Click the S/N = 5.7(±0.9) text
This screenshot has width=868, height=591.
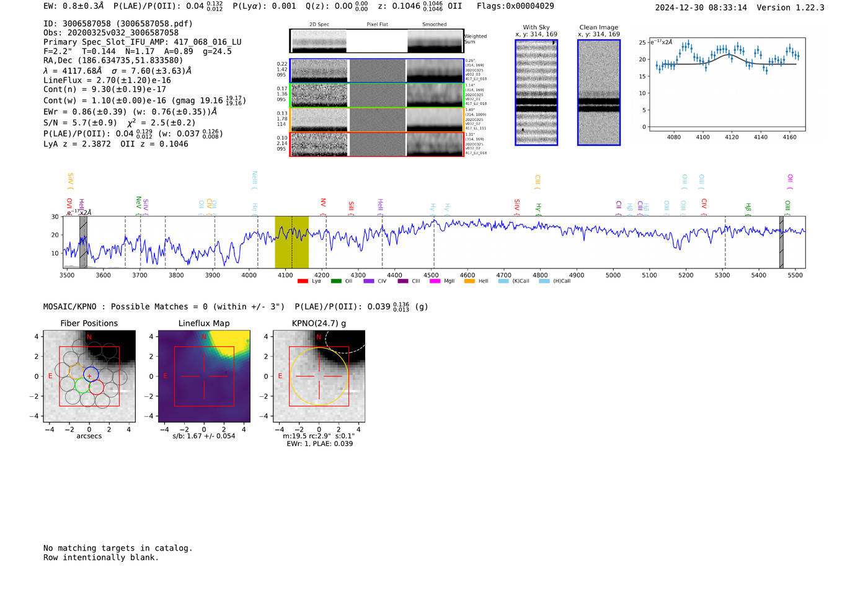point(80,123)
